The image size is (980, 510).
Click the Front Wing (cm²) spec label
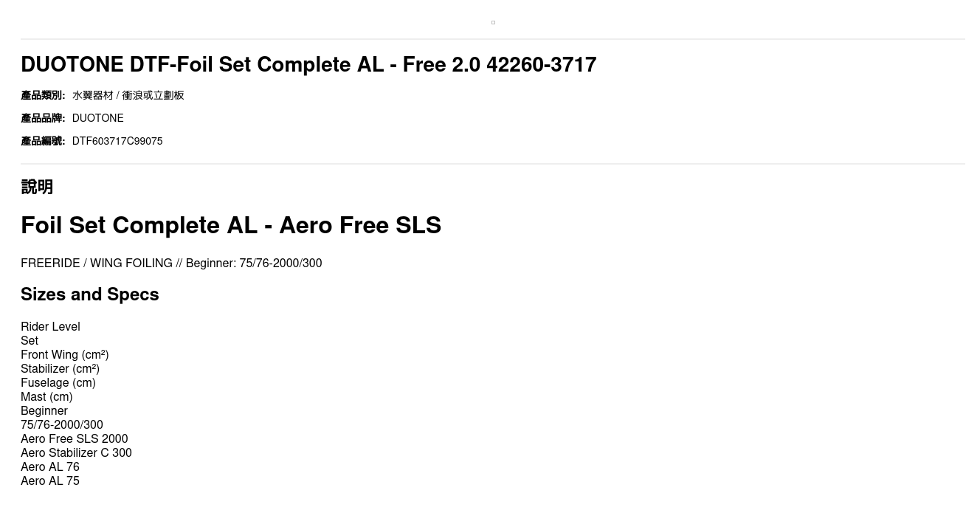click(65, 355)
